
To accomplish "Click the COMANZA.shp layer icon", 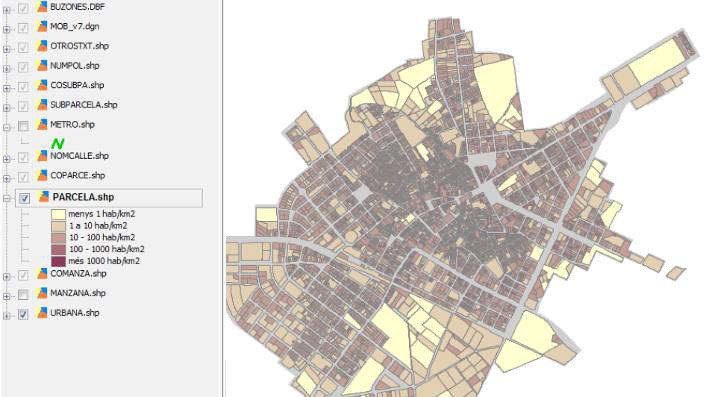I will click(42, 273).
